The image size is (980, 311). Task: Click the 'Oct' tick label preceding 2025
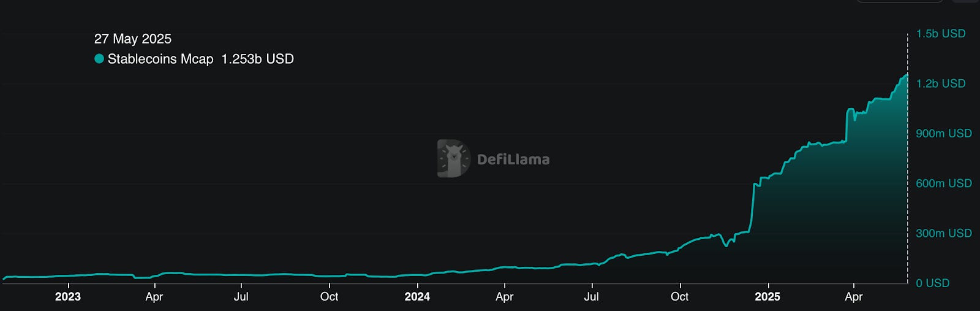[x=679, y=297]
